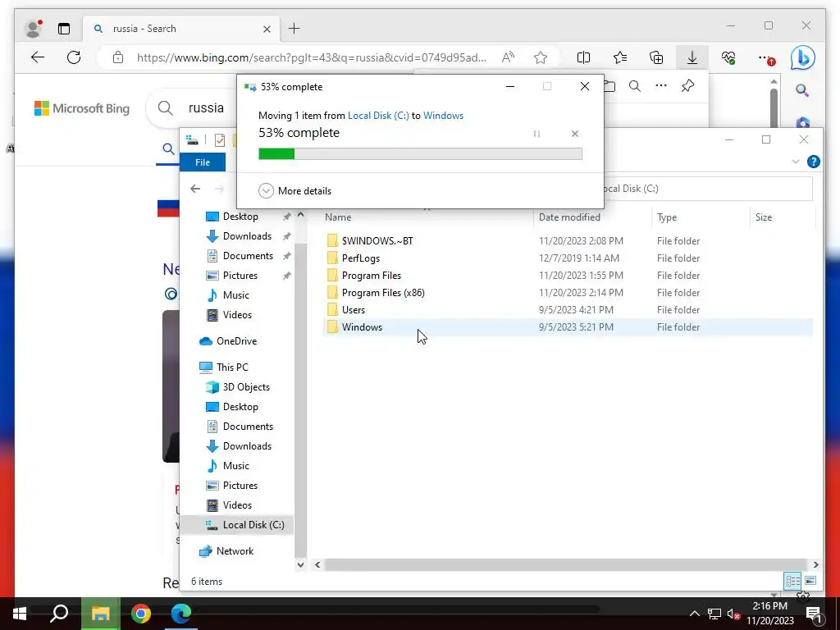Switch to large icons view layout

tap(810, 582)
